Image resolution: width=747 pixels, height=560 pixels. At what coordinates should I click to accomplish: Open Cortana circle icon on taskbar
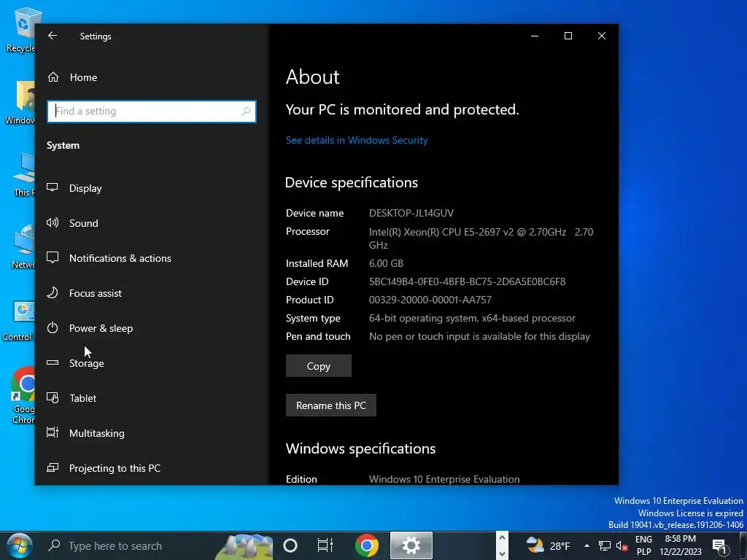coord(290,545)
